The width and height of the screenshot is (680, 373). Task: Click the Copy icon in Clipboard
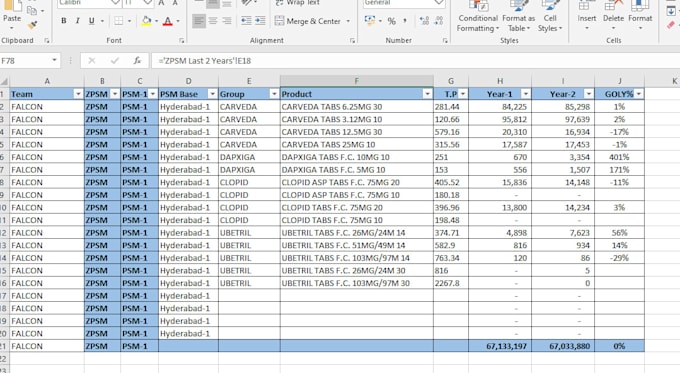32,10
